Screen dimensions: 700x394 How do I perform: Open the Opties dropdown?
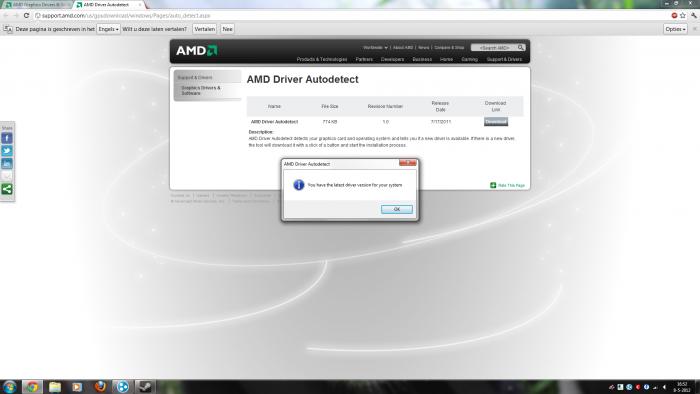coord(675,29)
